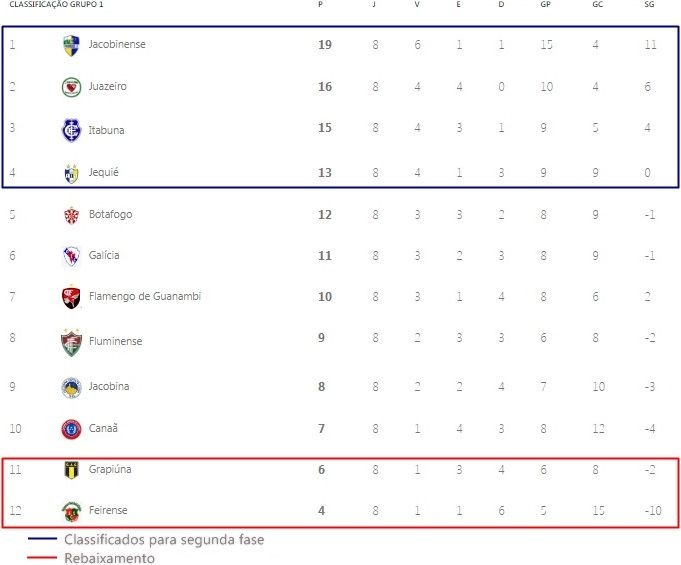Click the GP column header
The image size is (681, 565).
click(545, 4)
